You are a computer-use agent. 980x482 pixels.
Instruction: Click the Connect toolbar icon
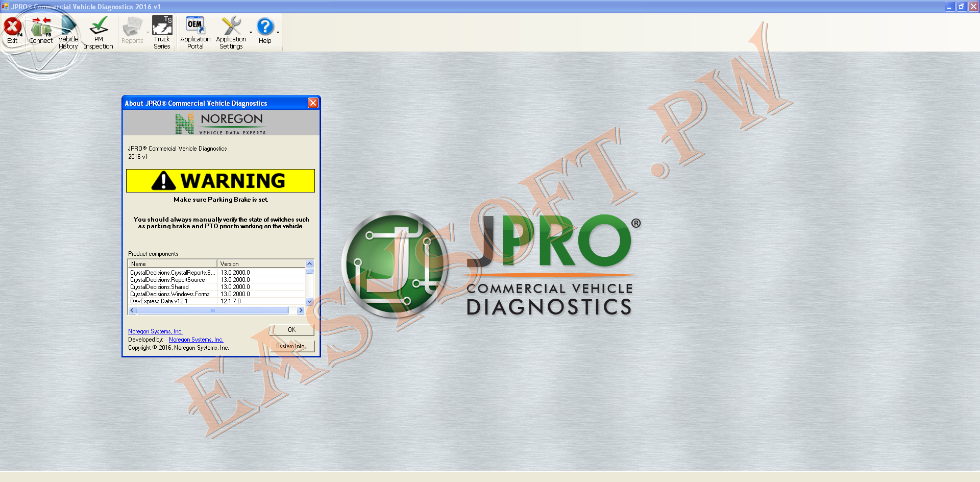pyautogui.click(x=41, y=31)
